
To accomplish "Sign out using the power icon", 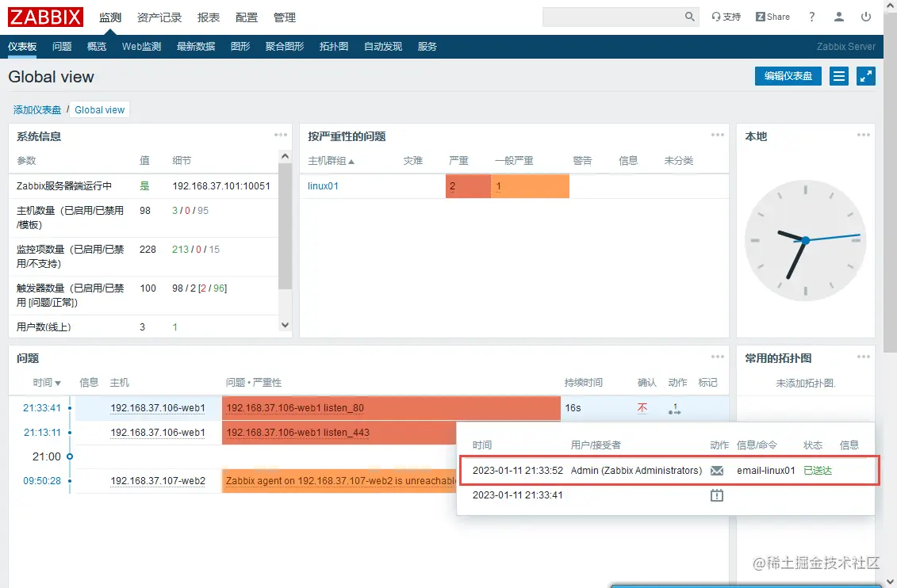I will coord(865,16).
